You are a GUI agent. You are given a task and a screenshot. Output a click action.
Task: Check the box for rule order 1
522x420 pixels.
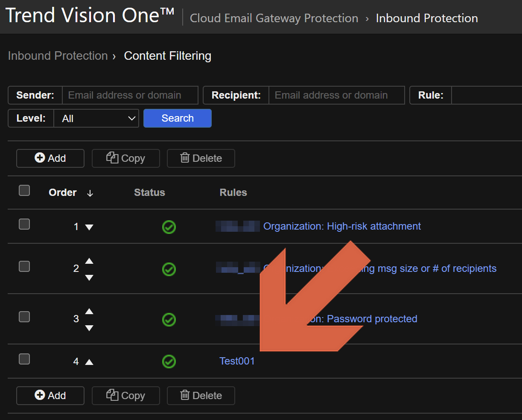point(24,224)
